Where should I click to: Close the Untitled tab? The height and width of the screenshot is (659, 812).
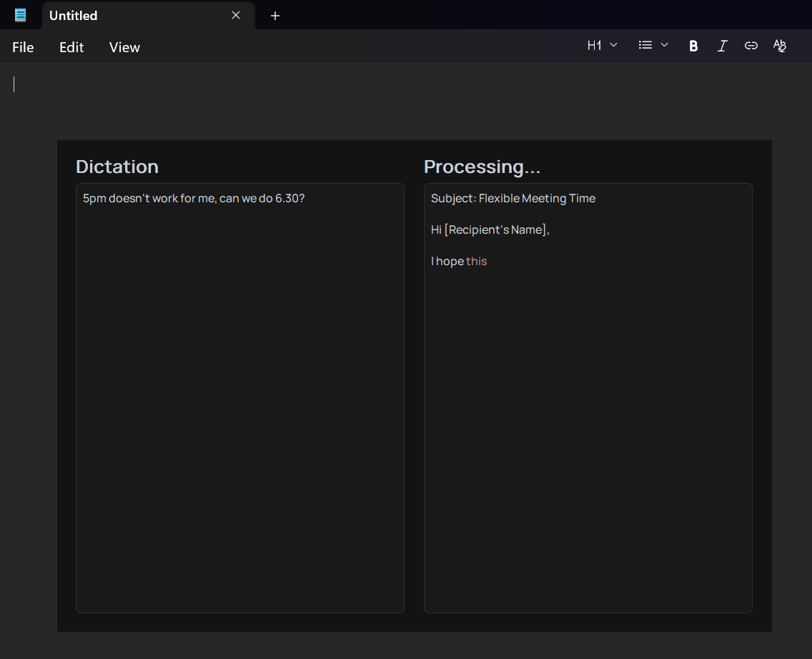[236, 15]
